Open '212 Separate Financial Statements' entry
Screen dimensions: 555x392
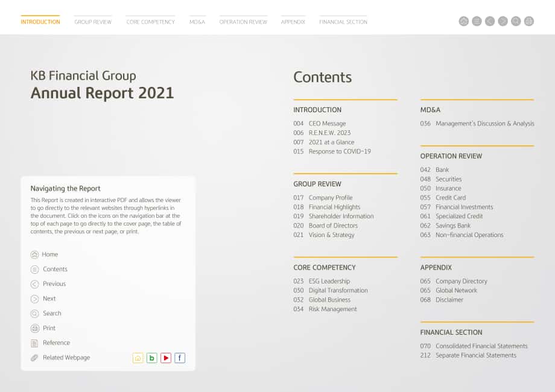pos(468,355)
